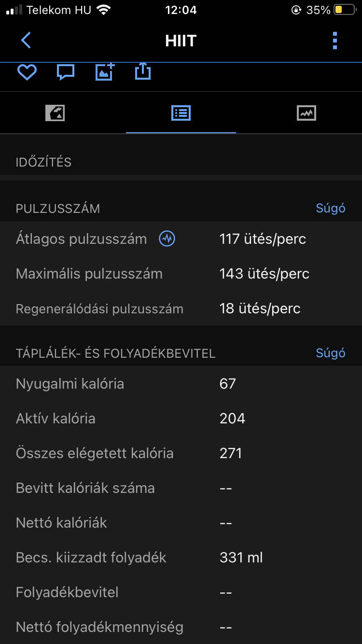
Task: Open Súgó help for Pulzusszám
Action: (x=331, y=208)
